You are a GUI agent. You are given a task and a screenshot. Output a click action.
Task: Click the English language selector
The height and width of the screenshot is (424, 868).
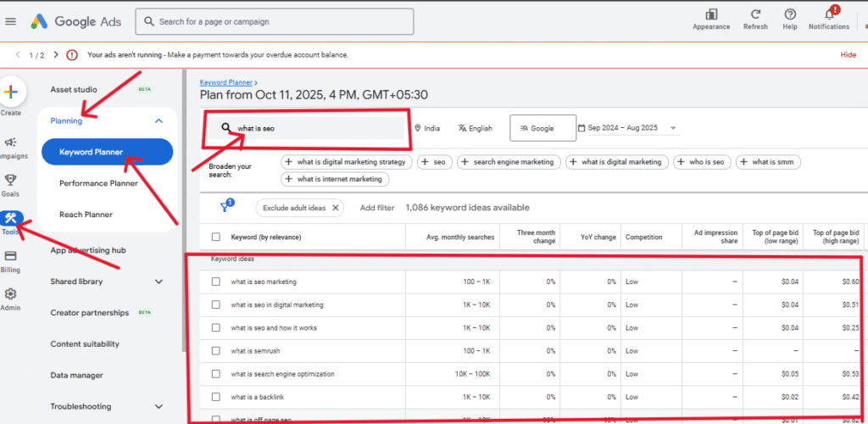(x=475, y=128)
